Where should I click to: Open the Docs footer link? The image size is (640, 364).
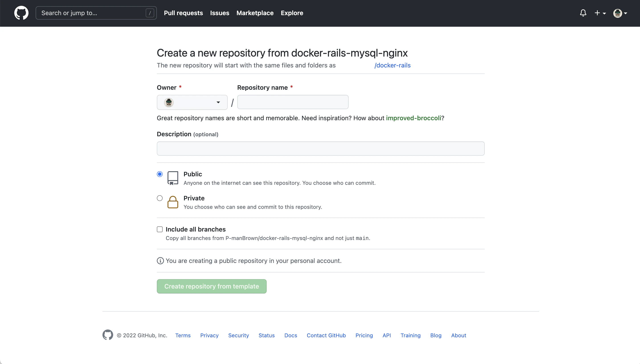click(x=291, y=335)
